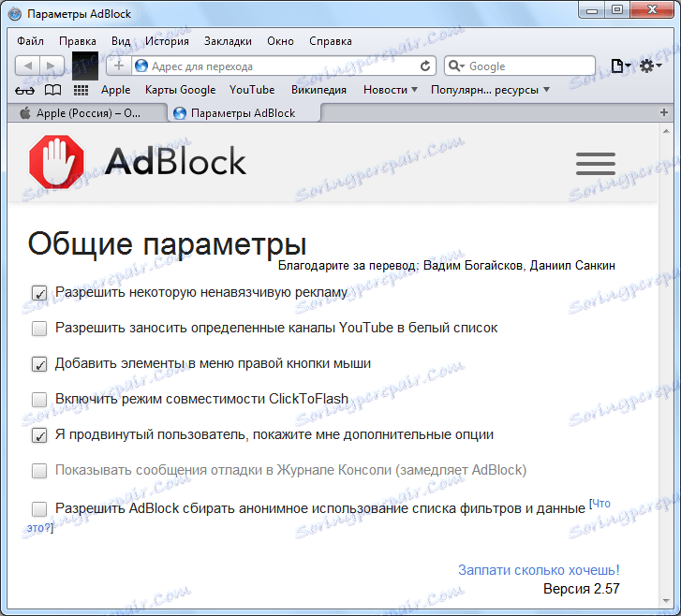Open Reading List glasses icon

(24, 90)
